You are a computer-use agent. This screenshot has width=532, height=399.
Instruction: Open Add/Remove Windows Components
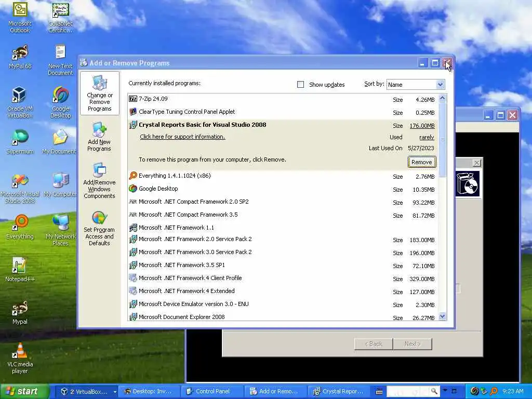99,180
